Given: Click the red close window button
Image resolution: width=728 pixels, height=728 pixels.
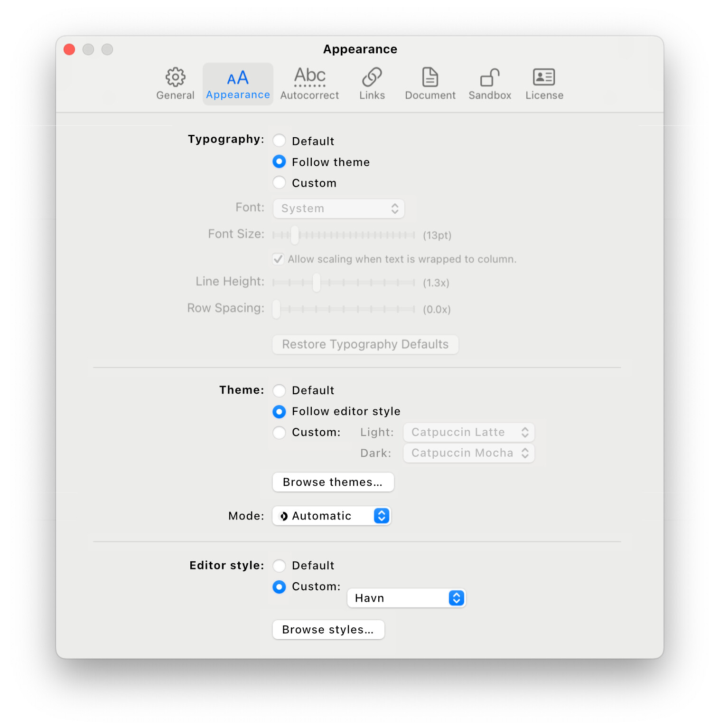Looking at the screenshot, I should coord(69,49).
